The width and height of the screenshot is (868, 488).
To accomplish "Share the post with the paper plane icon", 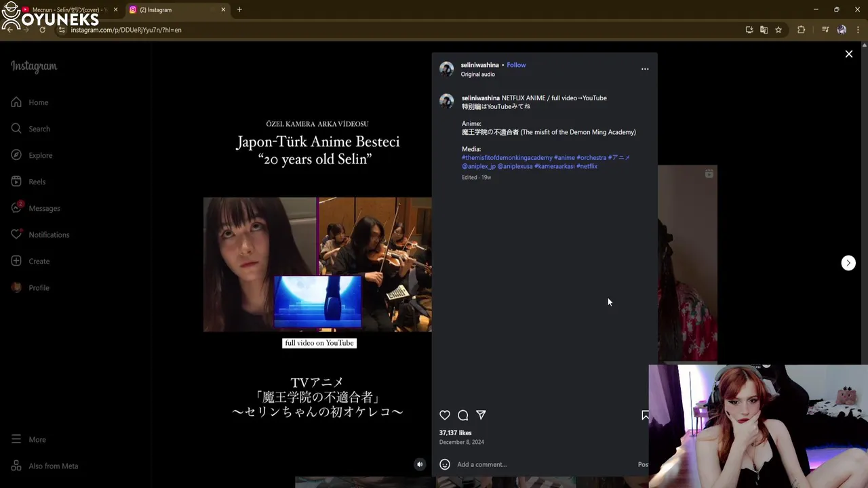I will coord(481,415).
